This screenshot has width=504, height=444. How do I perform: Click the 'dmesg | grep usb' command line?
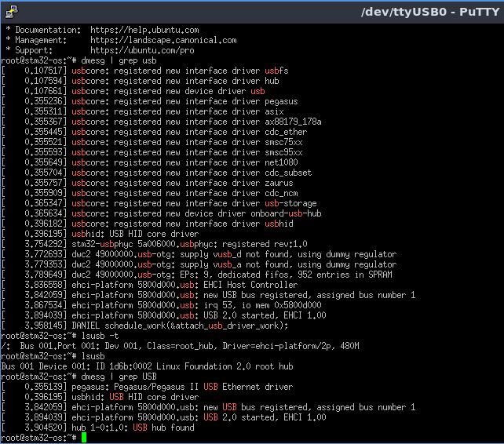[x=79, y=60]
